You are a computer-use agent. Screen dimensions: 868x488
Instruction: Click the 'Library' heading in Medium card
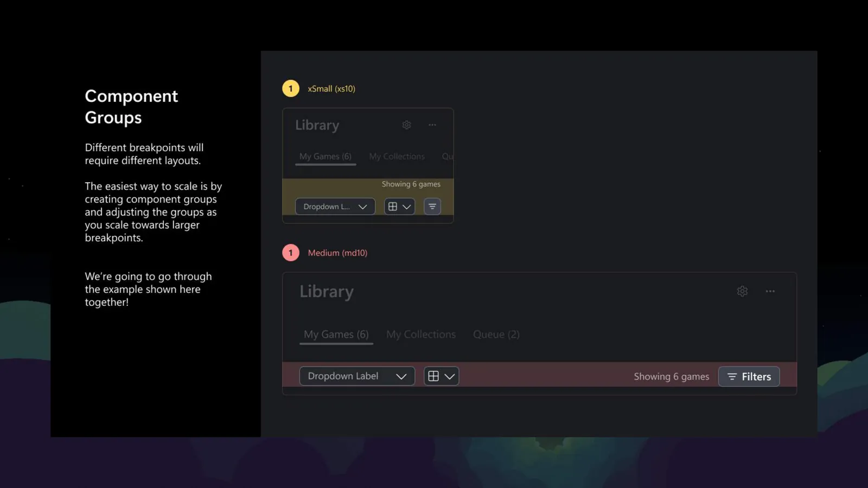(327, 292)
